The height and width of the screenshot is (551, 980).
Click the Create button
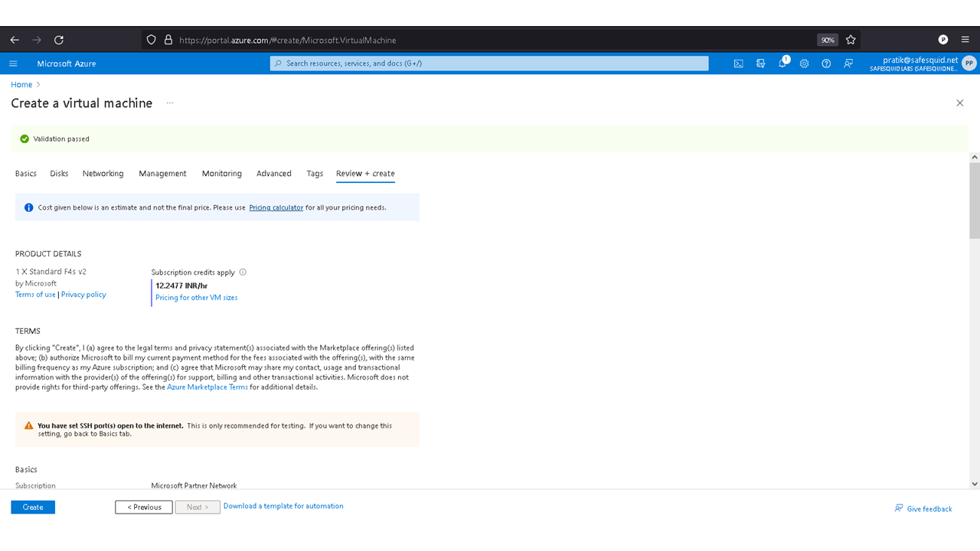[33, 507]
